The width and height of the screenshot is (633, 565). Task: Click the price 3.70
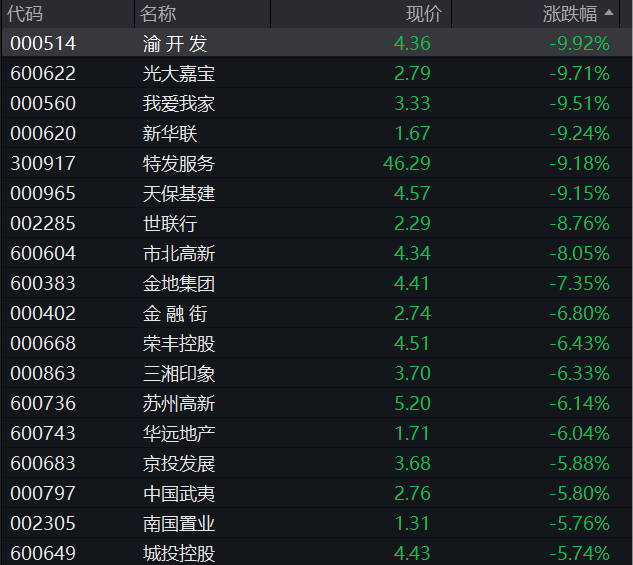point(413,373)
